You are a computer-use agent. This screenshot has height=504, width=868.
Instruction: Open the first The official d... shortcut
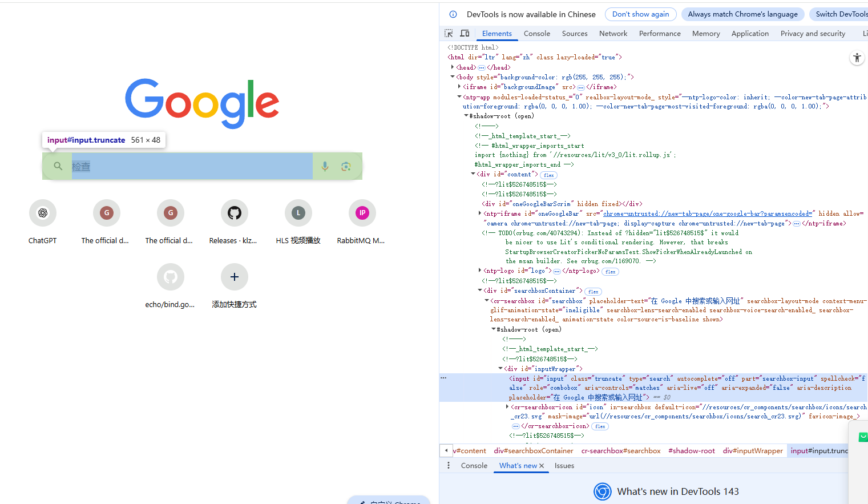[106, 223]
